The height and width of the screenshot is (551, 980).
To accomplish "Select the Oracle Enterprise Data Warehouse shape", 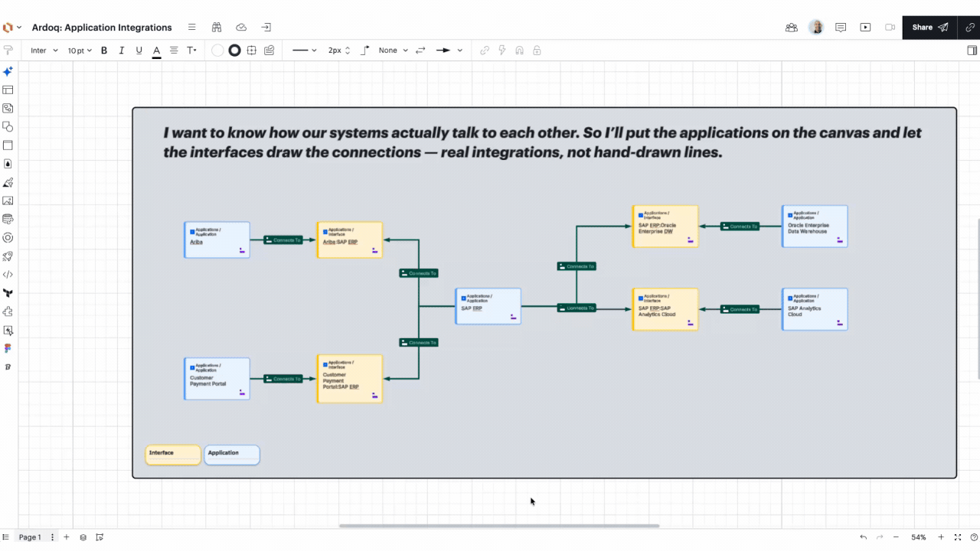I will 815,226.
